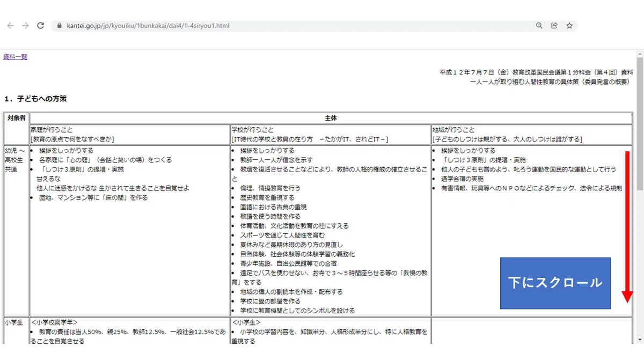Go back to the previous page
The width and height of the screenshot is (644, 362).
[10, 26]
